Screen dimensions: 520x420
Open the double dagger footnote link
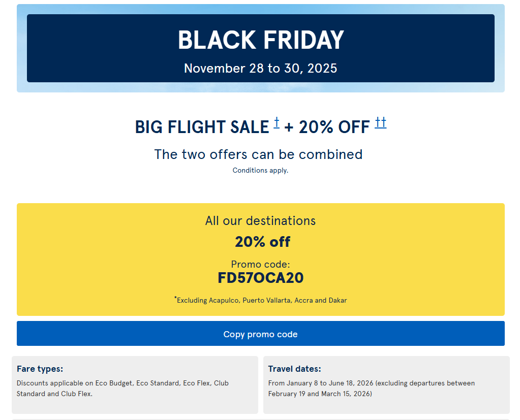click(381, 122)
